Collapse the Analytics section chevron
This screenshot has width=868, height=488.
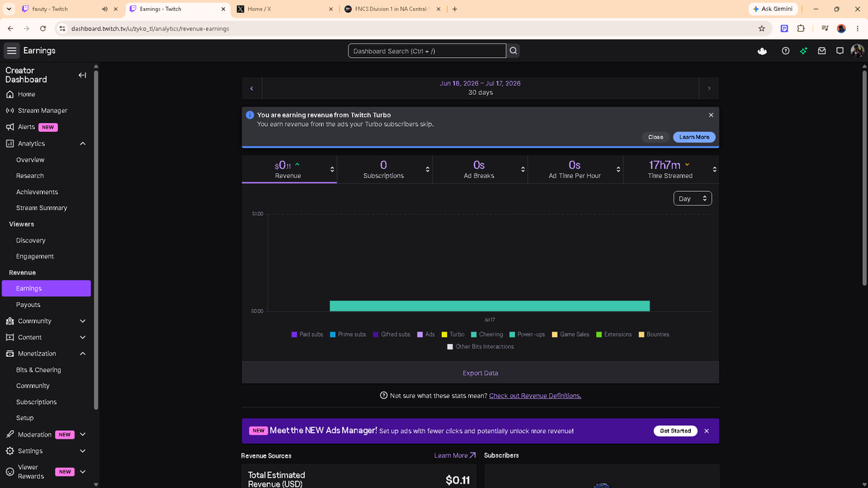[82, 143]
